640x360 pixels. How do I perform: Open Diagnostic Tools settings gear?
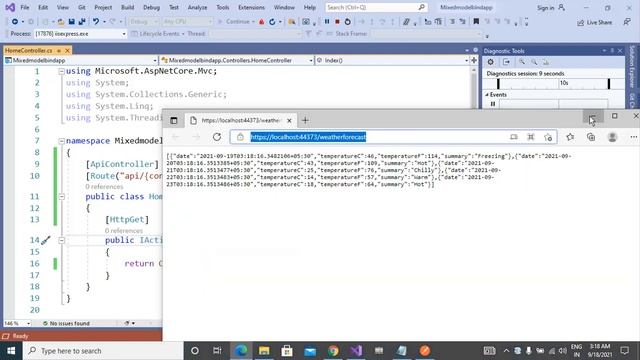tap(490, 62)
